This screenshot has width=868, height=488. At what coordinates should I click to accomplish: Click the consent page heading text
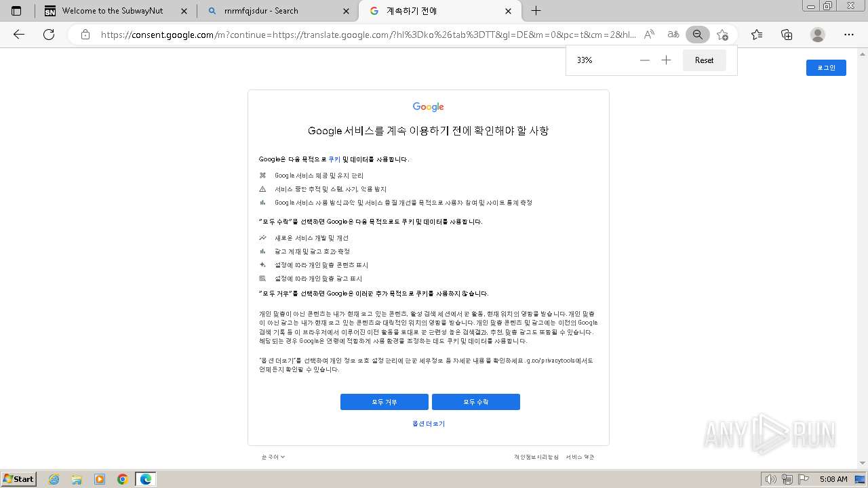(429, 131)
